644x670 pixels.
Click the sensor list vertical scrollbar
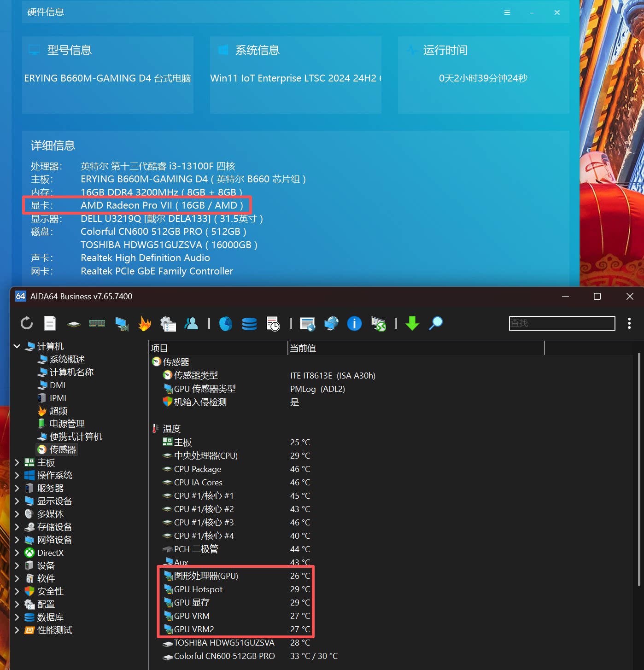click(x=639, y=470)
